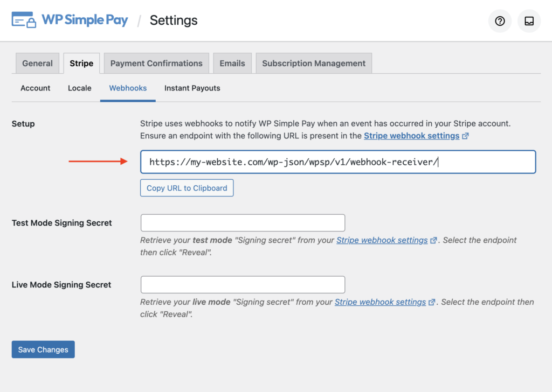Image resolution: width=552 pixels, height=392 pixels.
Task: Click the Save Changes button
Action: click(x=43, y=349)
